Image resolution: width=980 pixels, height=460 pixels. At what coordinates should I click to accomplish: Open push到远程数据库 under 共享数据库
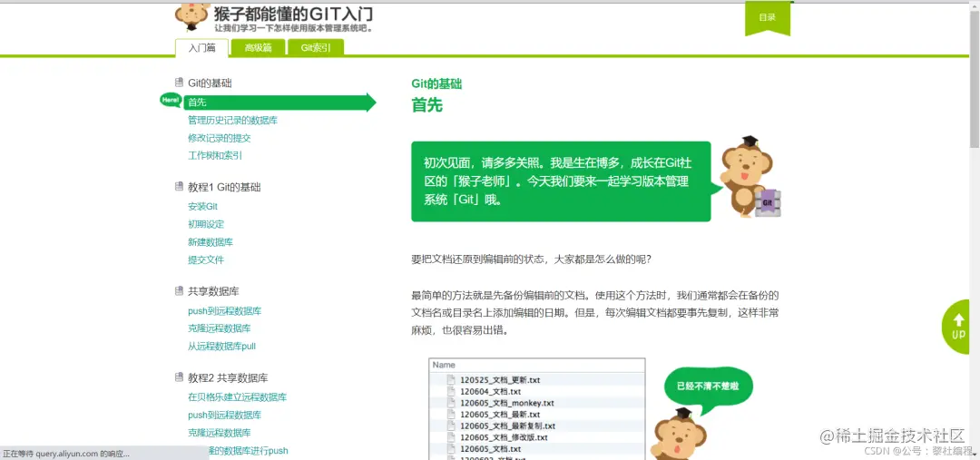point(224,310)
